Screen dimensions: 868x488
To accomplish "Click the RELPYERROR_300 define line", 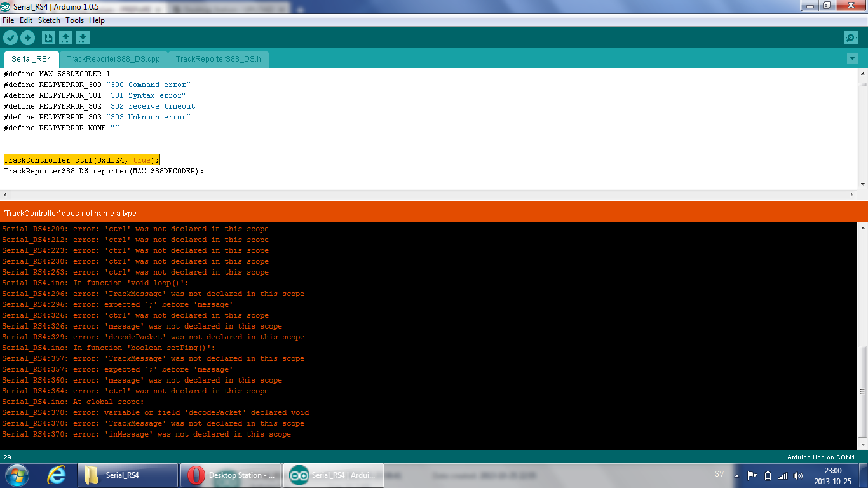I will [97, 85].
